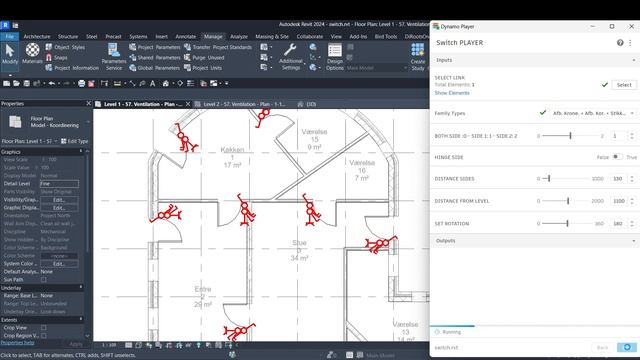
Task: Click the Default 3D View house icon
Action: pos(166,84)
